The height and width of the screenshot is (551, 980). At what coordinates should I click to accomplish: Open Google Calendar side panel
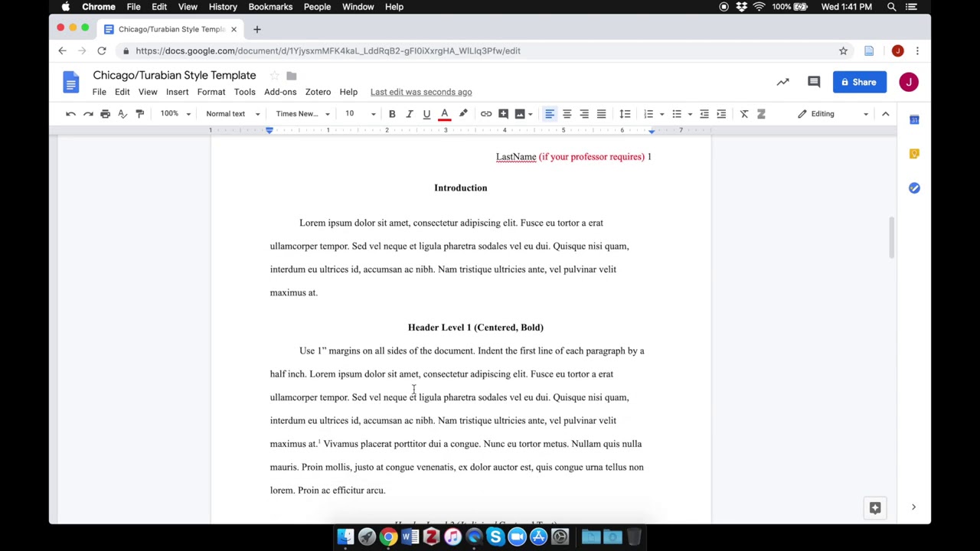(914, 119)
